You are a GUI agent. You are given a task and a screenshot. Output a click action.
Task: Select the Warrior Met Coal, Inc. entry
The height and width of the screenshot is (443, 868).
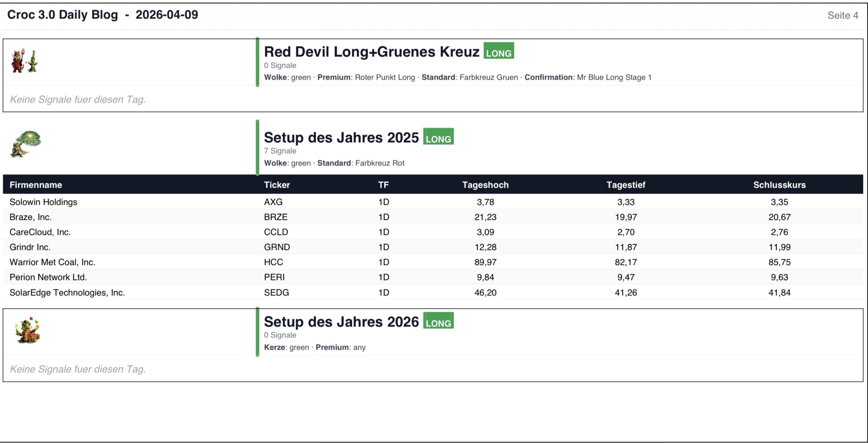tap(52, 262)
